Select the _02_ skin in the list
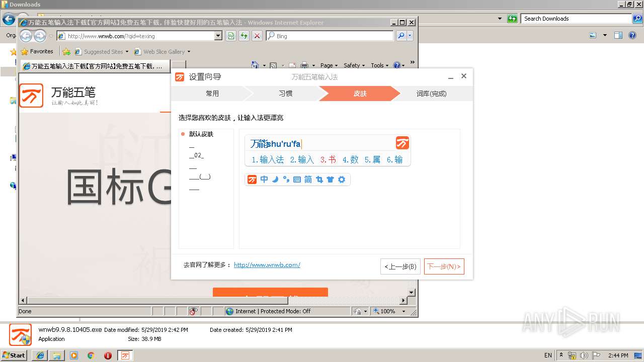644x362 pixels. click(196, 155)
